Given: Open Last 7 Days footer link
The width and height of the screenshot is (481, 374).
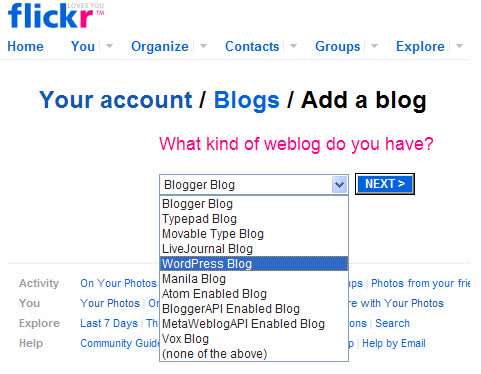Looking at the screenshot, I should pos(109,323).
